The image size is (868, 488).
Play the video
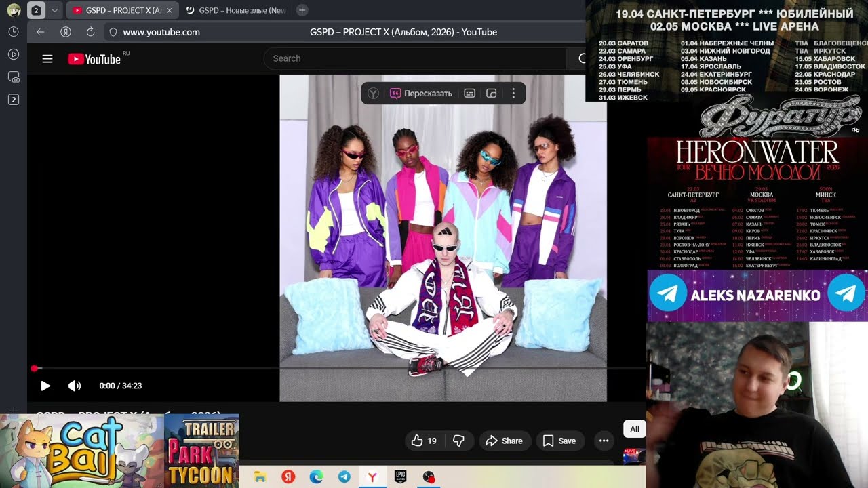[45, 386]
